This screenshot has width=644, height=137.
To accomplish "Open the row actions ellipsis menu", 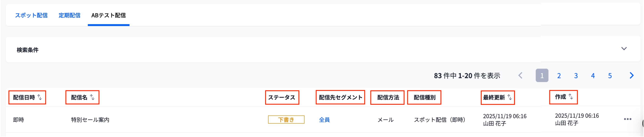I will point(627,119).
